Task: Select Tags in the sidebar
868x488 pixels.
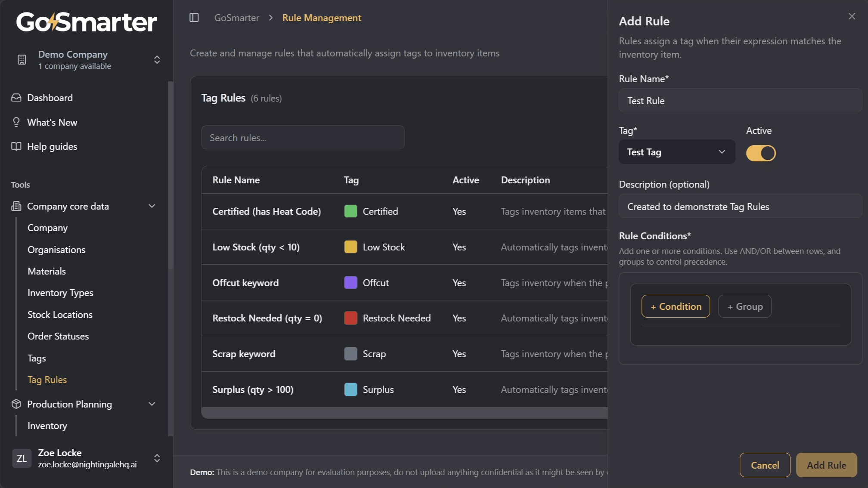Action: 36,358
